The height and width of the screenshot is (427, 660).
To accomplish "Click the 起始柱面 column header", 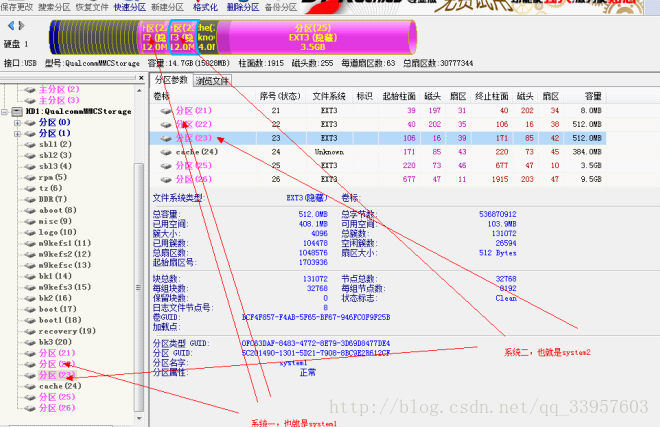I will click(x=399, y=96).
